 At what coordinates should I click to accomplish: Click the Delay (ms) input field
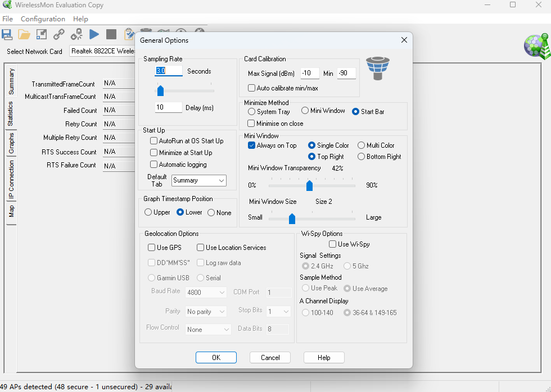coord(169,107)
